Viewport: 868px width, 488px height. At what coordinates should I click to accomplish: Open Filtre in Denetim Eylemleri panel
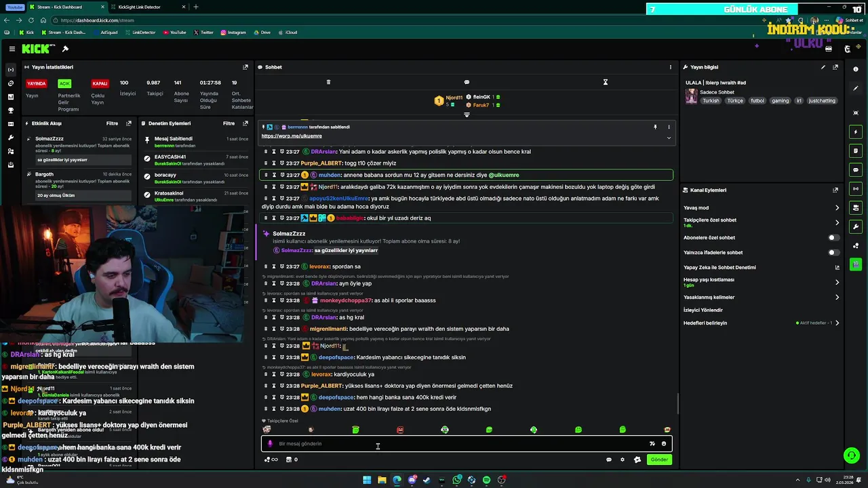[229, 123]
